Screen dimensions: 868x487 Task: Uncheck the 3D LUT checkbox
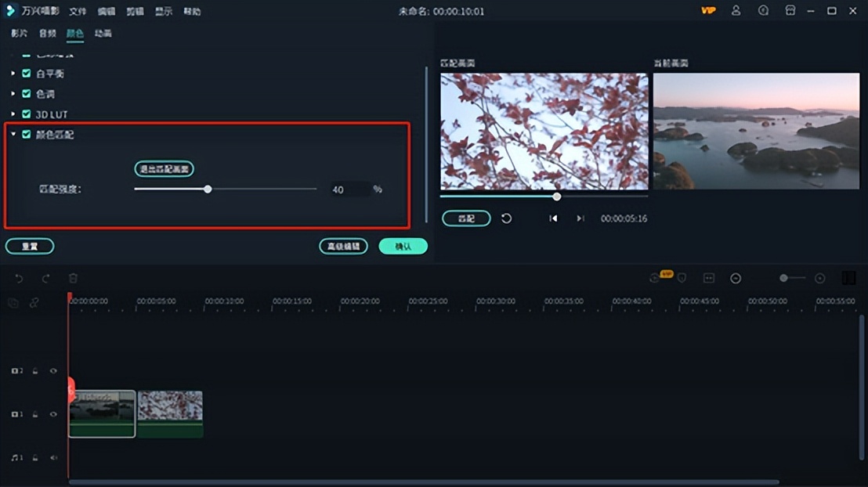(x=26, y=114)
